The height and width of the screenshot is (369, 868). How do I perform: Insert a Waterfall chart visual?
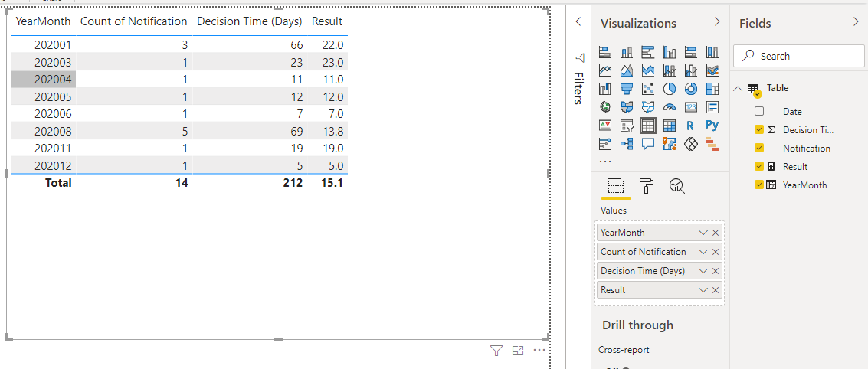[605, 89]
